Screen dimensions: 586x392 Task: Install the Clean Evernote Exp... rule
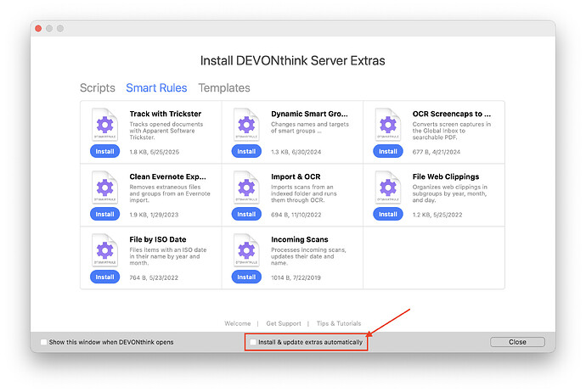click(x=104, y=214)
